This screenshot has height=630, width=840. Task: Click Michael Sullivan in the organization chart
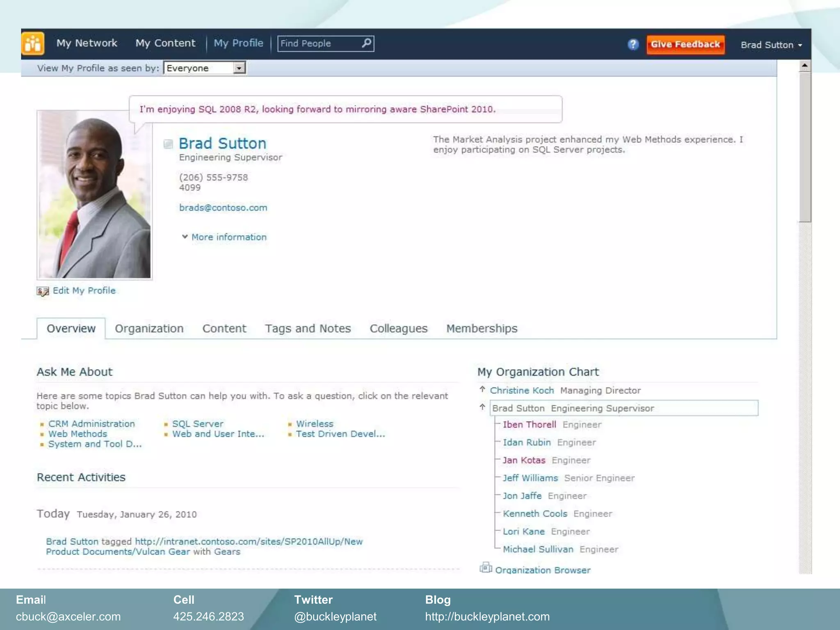click(x=538, y=549)
